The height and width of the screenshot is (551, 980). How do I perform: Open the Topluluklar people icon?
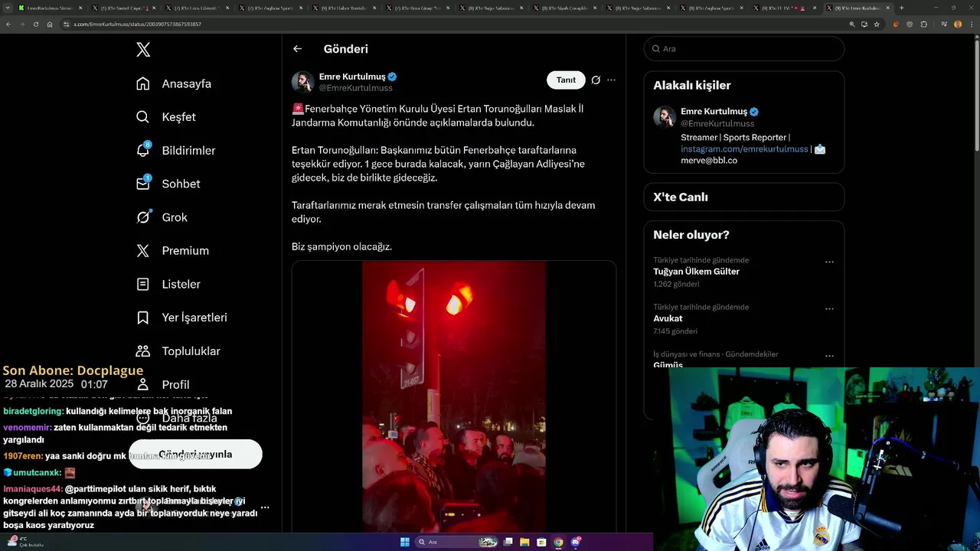pyautogui.click(x=142, y=351)
